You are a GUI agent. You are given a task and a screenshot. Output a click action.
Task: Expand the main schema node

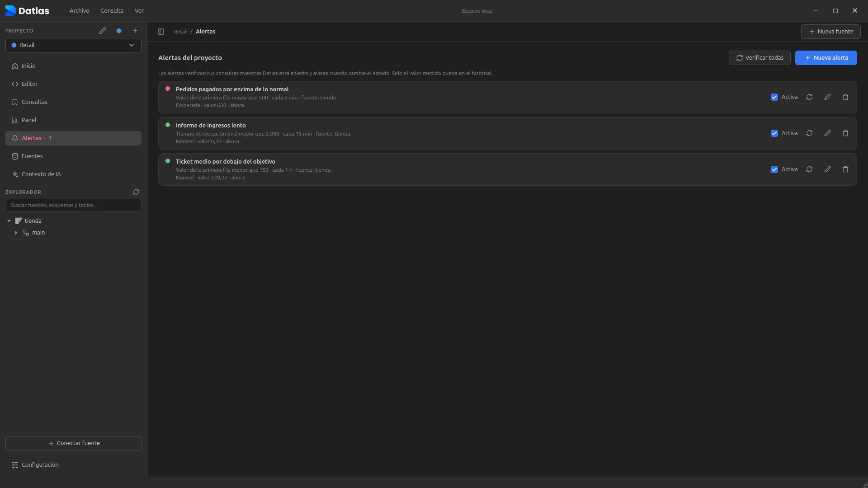(x=16, y=233)
